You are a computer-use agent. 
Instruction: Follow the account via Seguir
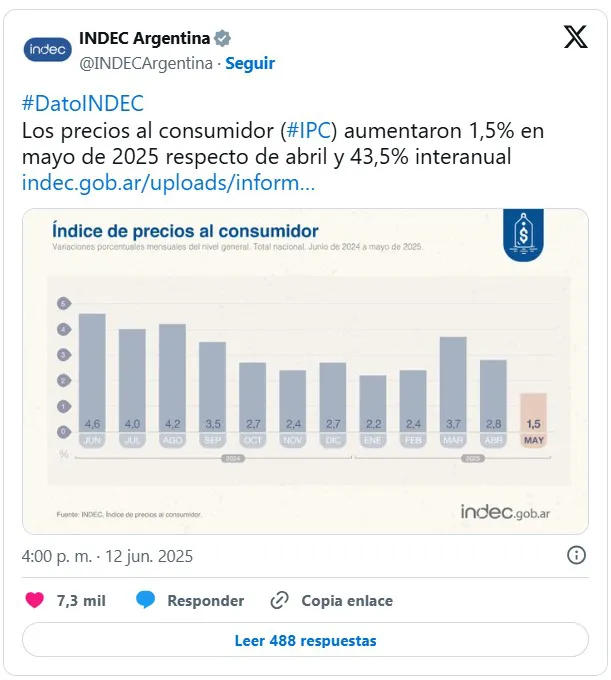coord(250,63)
